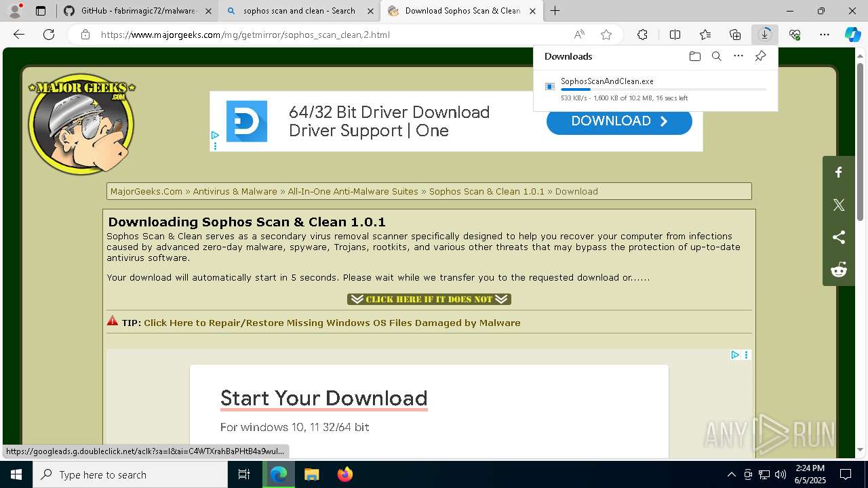Open the Extensions puzzle icon
Viewport: 868px width, 488px height.
click(642, 35)
